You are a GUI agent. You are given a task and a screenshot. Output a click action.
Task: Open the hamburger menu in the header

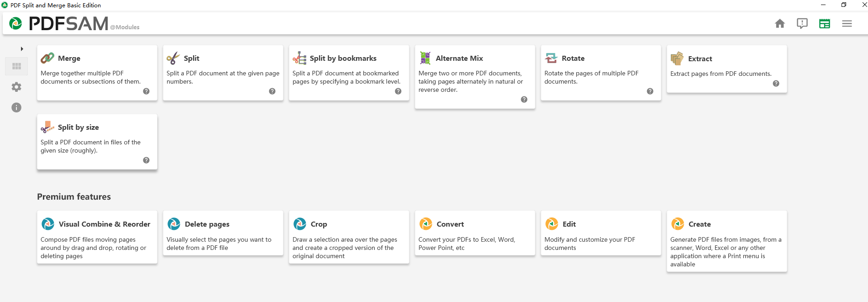(x=847, y=24)
